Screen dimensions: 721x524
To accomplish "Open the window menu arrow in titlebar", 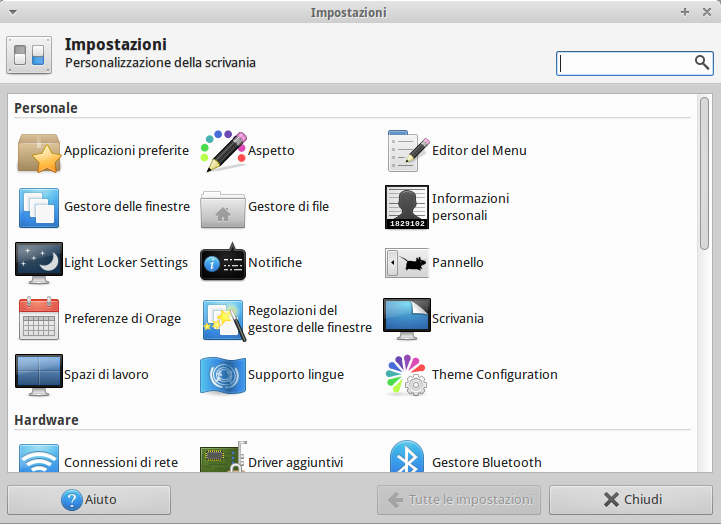I will point(13,12).
